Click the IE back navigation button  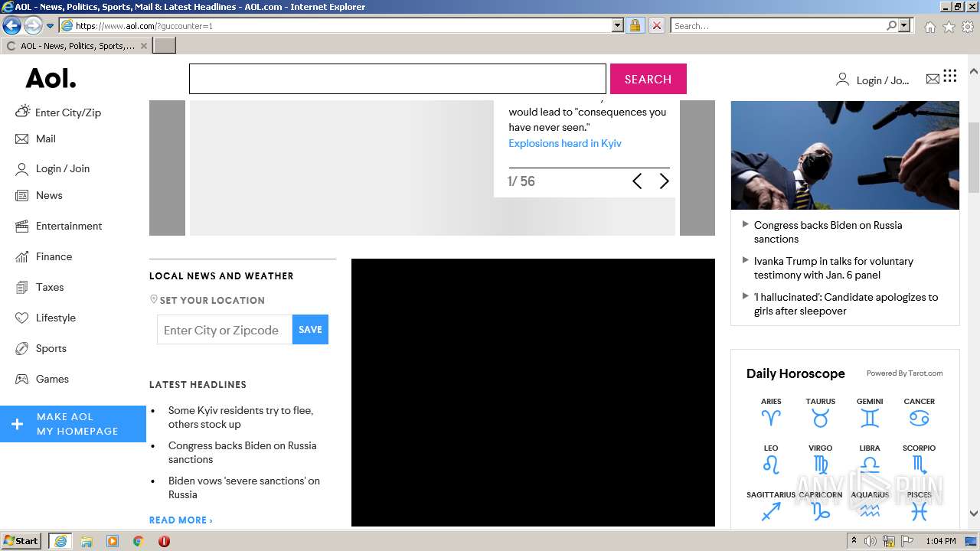coord(11,25)
